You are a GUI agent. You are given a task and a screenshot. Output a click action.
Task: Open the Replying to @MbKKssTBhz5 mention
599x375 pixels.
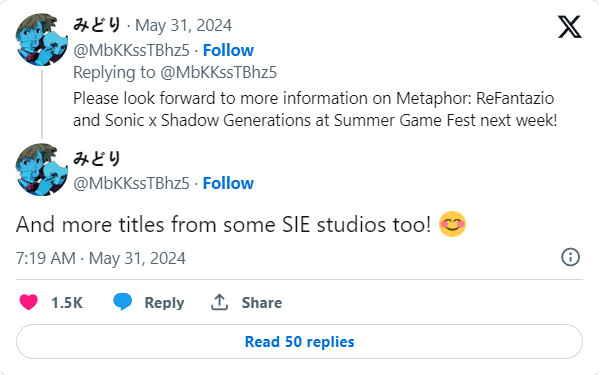point(219,73)
